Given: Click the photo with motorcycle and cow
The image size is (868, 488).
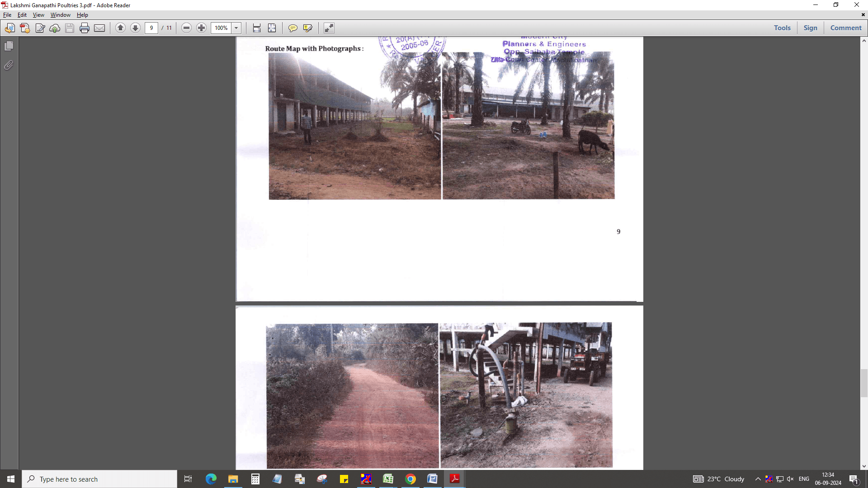Looking at the screenshot, I should click(x=528, y=126).
